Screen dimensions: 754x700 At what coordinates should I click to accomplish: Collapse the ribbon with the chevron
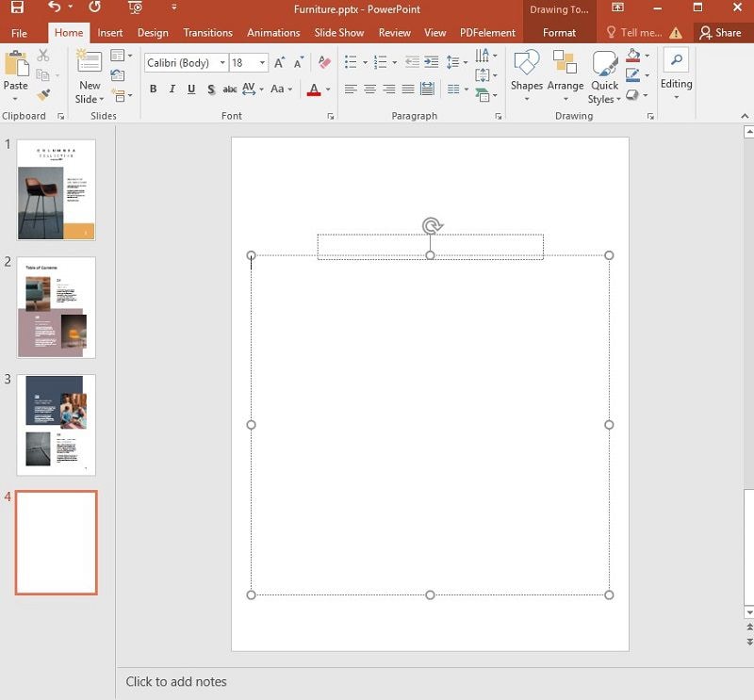pos(745,116)
